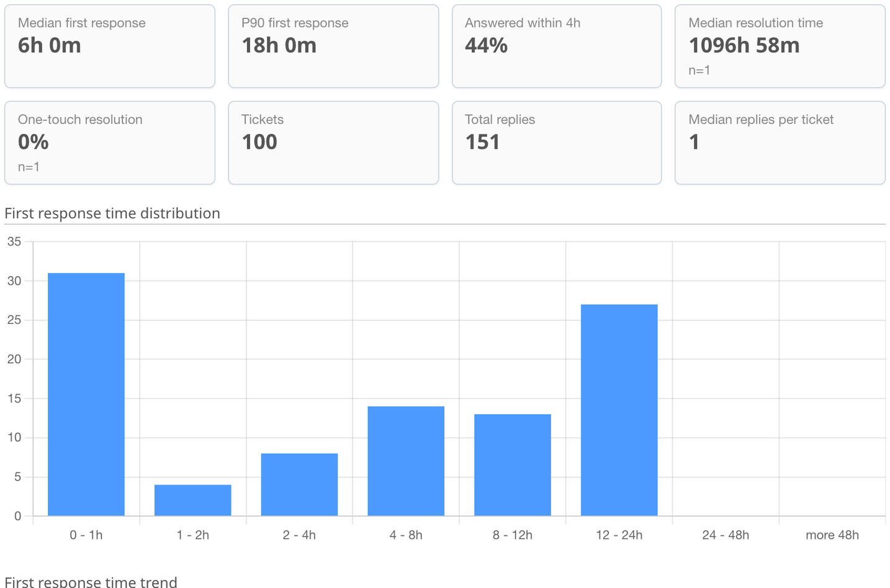Screen dimensions: 890x588
Task: Select the tickets value "100"
Action: 259,142
